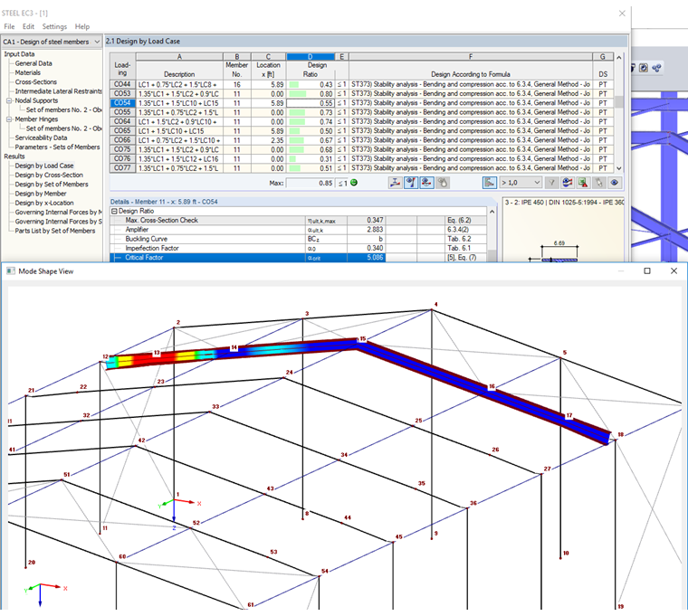688x616 pixels.
Task: Select the Imperfection Factor details row
Action: pos(299,248)
